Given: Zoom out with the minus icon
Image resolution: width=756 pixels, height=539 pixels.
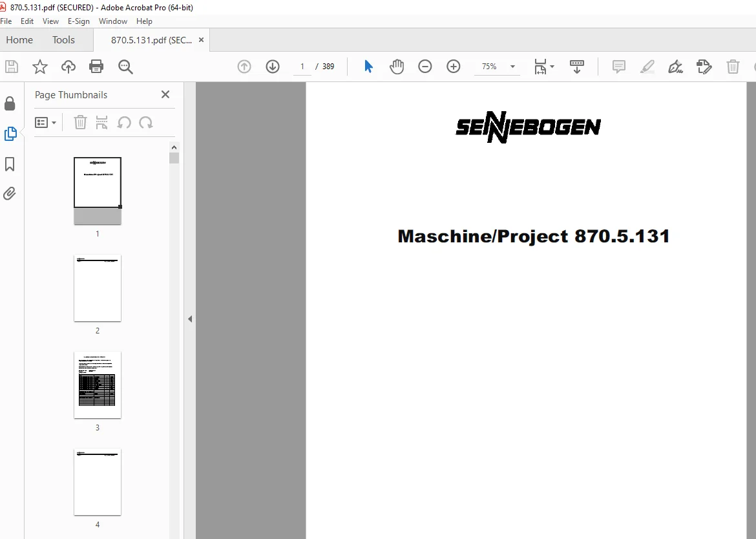Looking at the screenshot, I should [x=425, y=67].
